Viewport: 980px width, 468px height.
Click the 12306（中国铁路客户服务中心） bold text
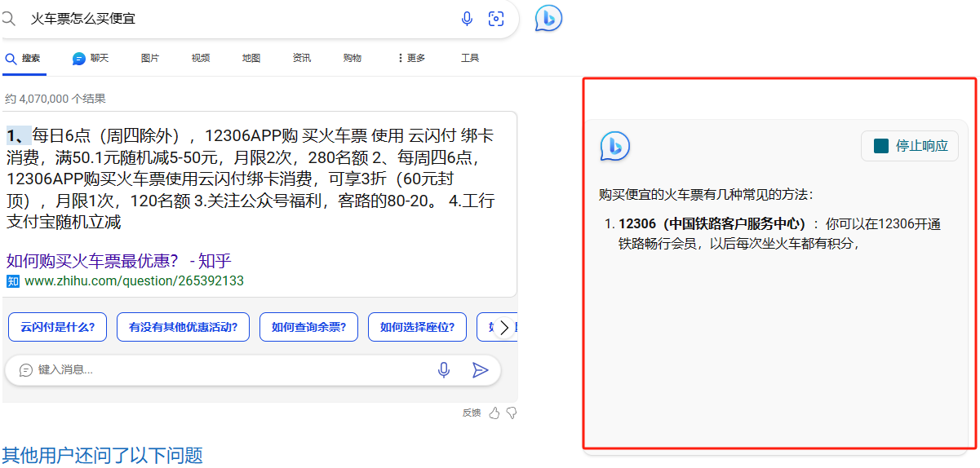[x=712, y=223]
